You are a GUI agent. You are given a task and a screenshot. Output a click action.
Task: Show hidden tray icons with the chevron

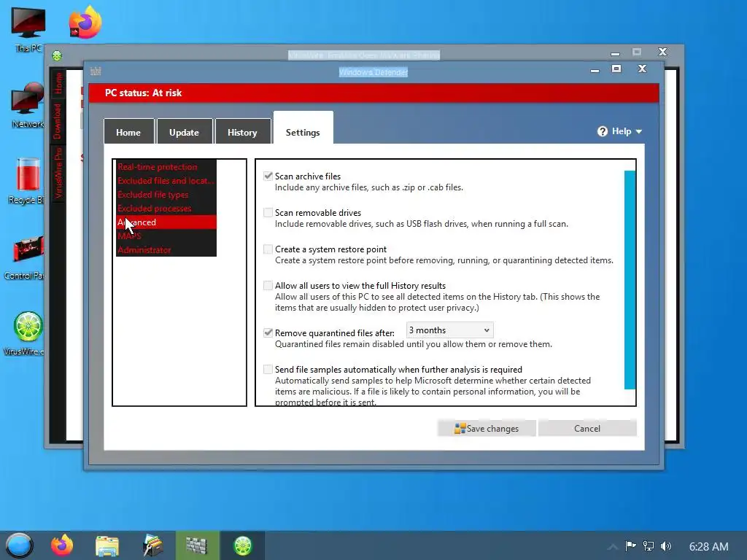(613, 546)
